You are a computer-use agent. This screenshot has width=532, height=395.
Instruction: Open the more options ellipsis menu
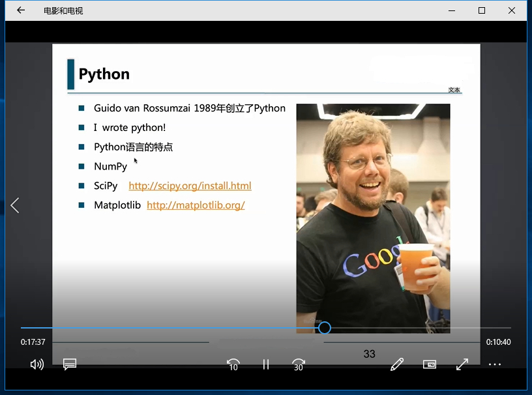tap(495, 364)
